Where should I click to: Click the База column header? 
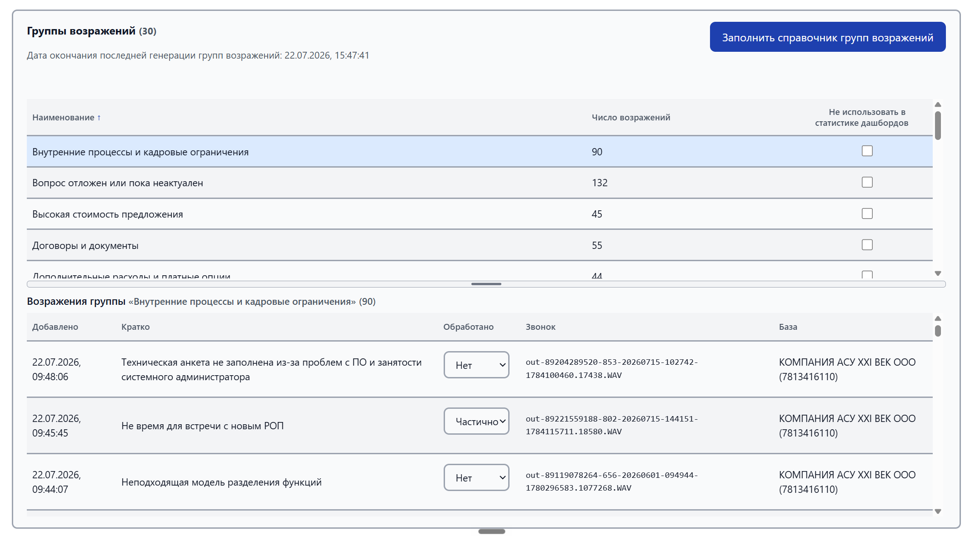coord(788,327)
